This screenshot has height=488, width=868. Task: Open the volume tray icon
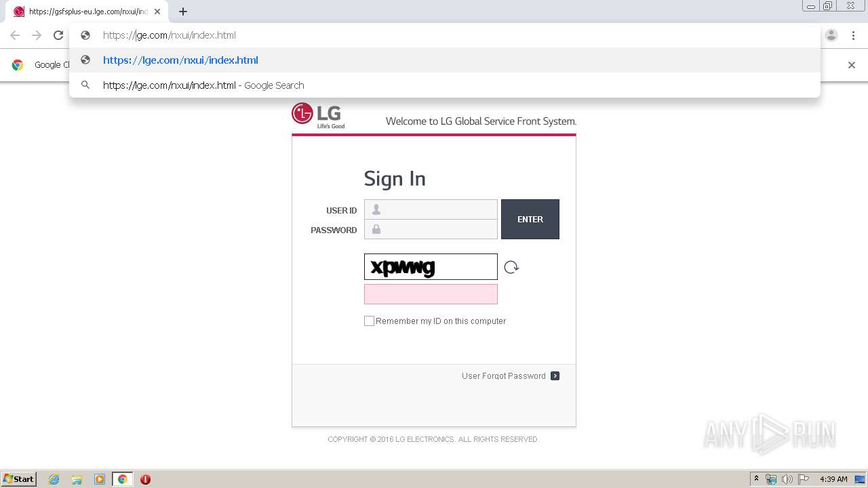tap(787, 479)
